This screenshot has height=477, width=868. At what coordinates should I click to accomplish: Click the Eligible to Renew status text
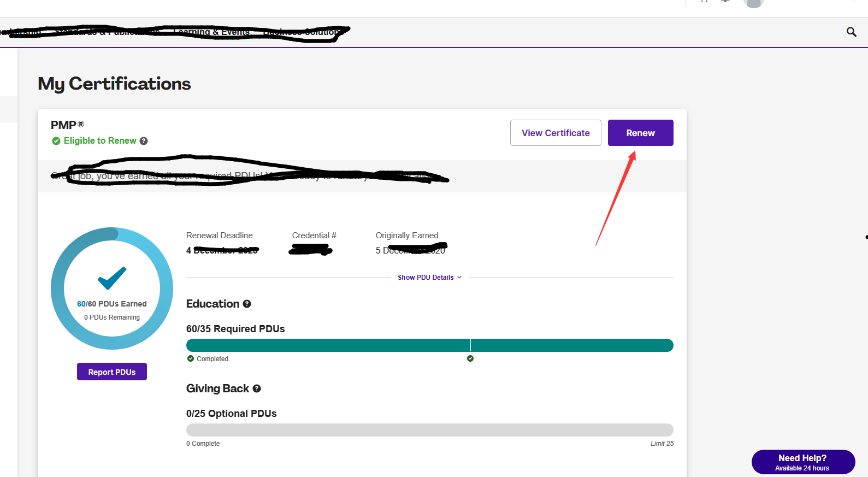(100, 141)
